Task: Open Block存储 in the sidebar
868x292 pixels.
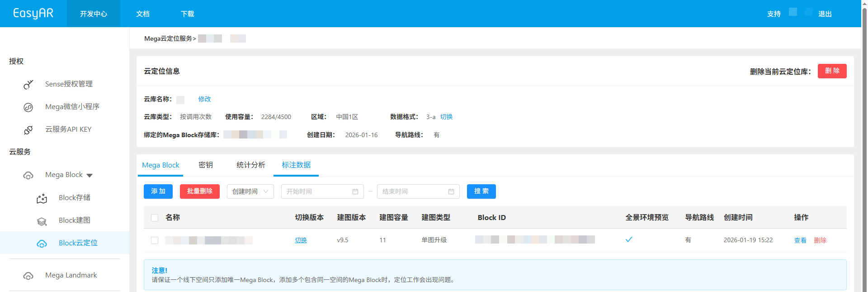Action: [75, 198]
